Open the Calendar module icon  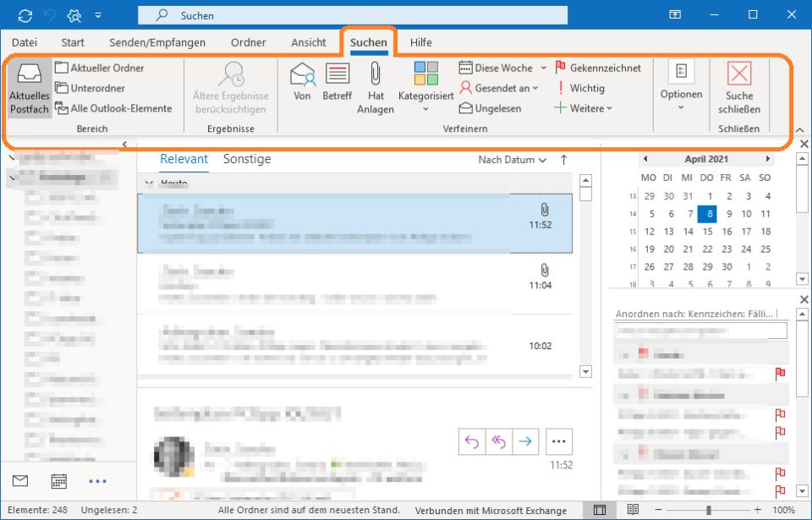coord(59,481)
